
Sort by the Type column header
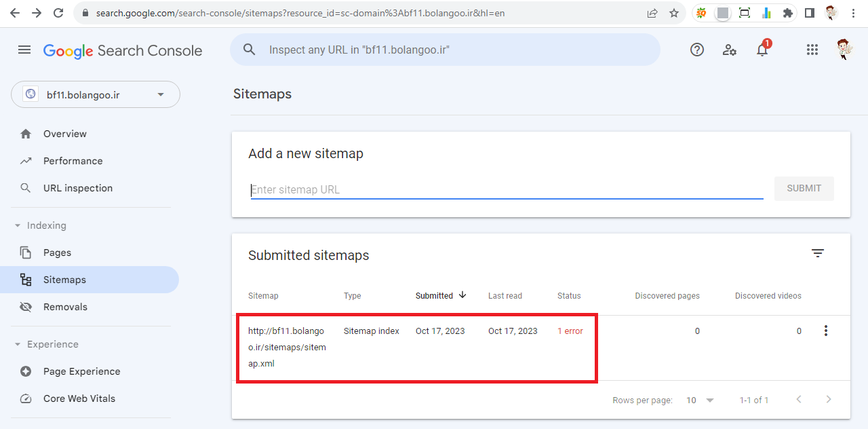tap(352, 296)
